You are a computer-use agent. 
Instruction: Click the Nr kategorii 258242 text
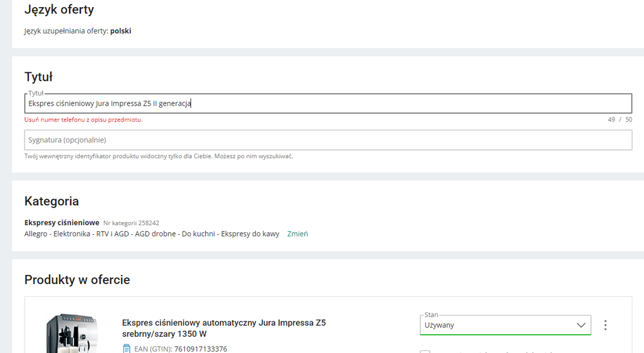[131, 223]
